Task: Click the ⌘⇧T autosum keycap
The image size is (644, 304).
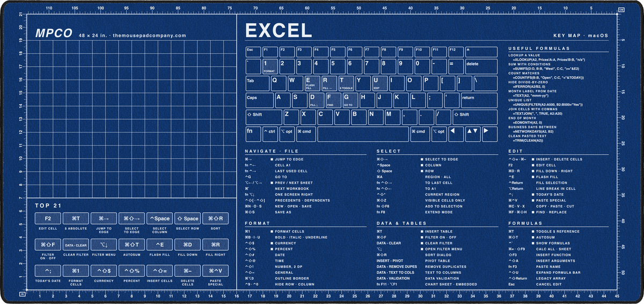Action: [x=131, y=245]
